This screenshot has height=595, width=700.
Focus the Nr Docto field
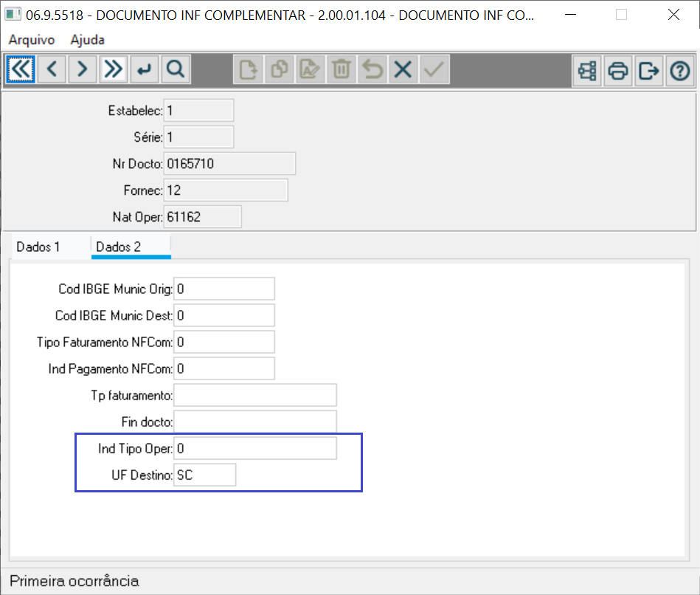click(229, 163)
